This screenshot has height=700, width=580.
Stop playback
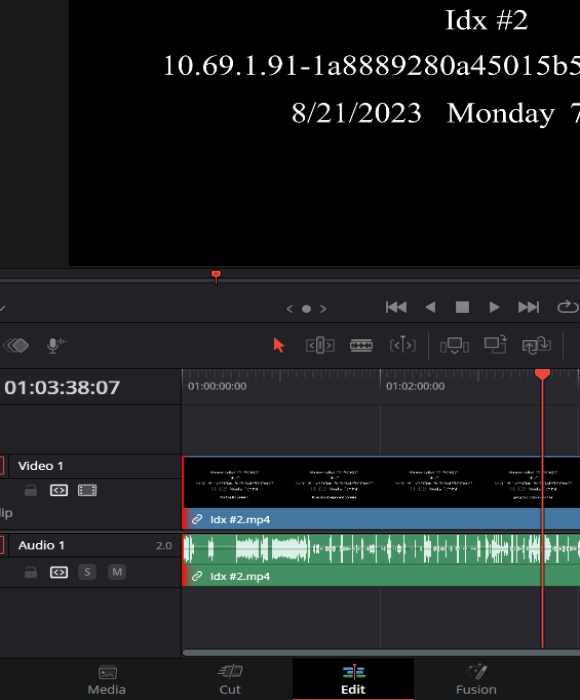coord(462,307)
